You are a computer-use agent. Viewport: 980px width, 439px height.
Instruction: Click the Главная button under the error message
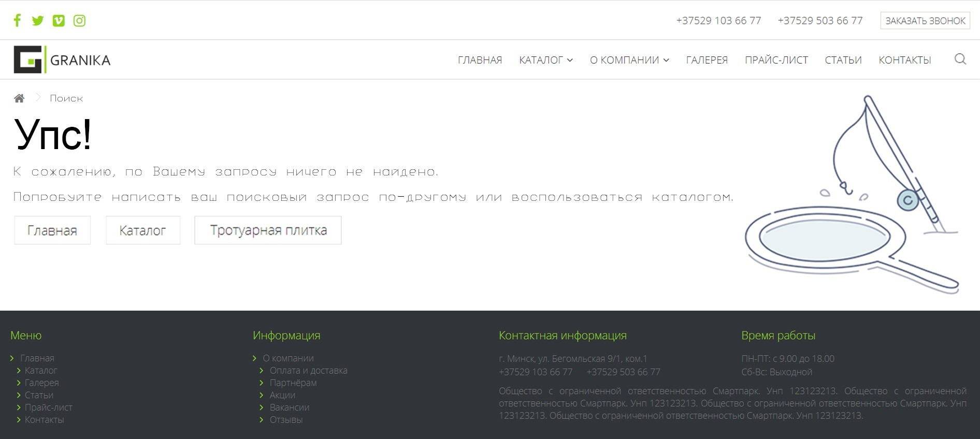pos(52,230)
